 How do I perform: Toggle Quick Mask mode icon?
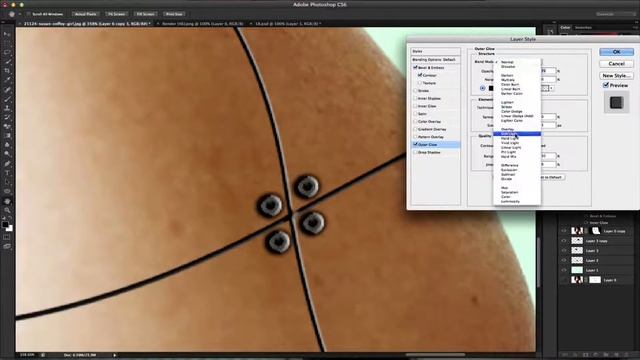pyautogui.click(x=7, y=237)
